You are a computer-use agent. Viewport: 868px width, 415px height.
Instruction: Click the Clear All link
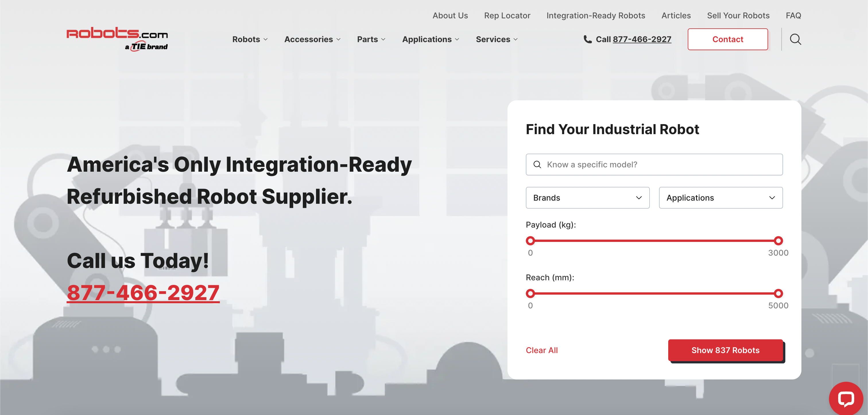(x=541, y=350)
